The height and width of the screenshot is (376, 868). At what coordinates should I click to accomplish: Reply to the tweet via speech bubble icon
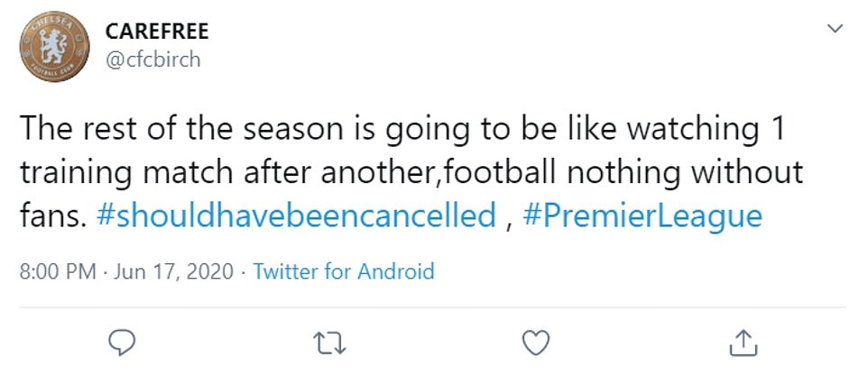click(x=121, y=343)
